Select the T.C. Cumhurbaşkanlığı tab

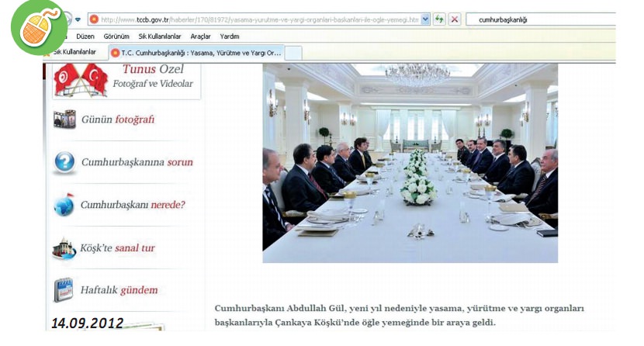pyautogui.click(x=196, y=53)
